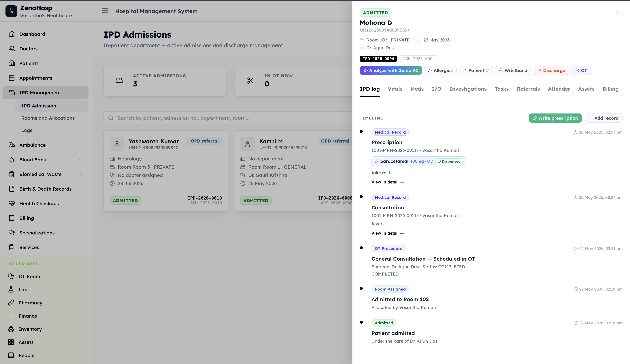Launch the People app
Image resolution: width=630 pixels, height=364 pixels.
tap(26, 355)
